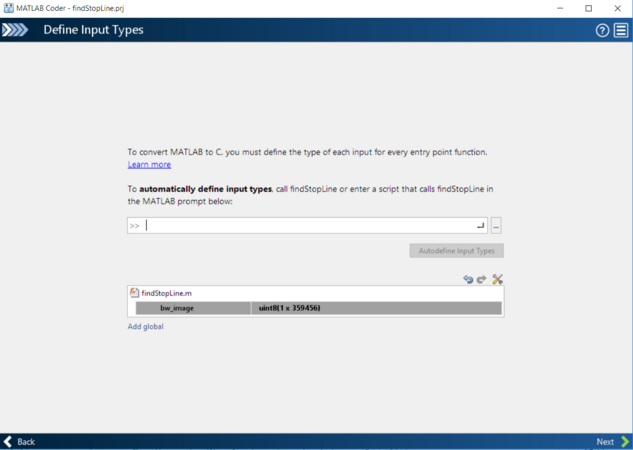Open the uint8(1 x 359456) type dropdown
Image resolution: width=633 pixels, height=450 pixels.
pos(376,308)
